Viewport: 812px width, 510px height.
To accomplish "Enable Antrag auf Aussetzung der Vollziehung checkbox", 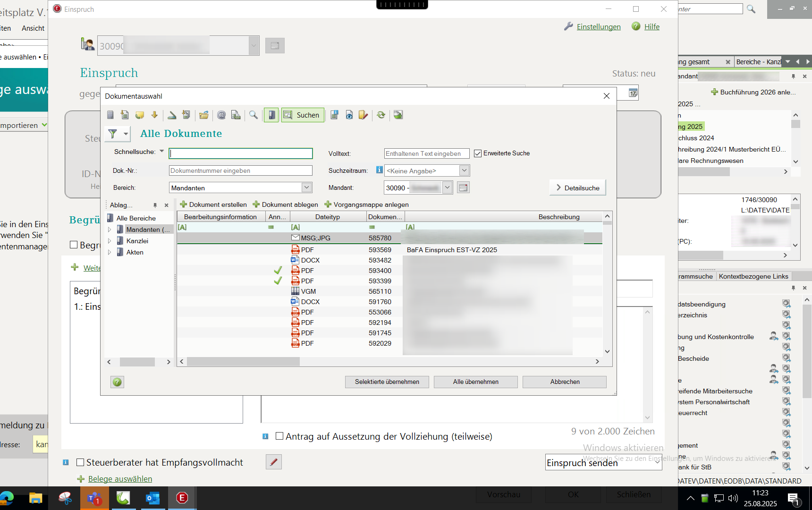I will click(x=279, y=436).
